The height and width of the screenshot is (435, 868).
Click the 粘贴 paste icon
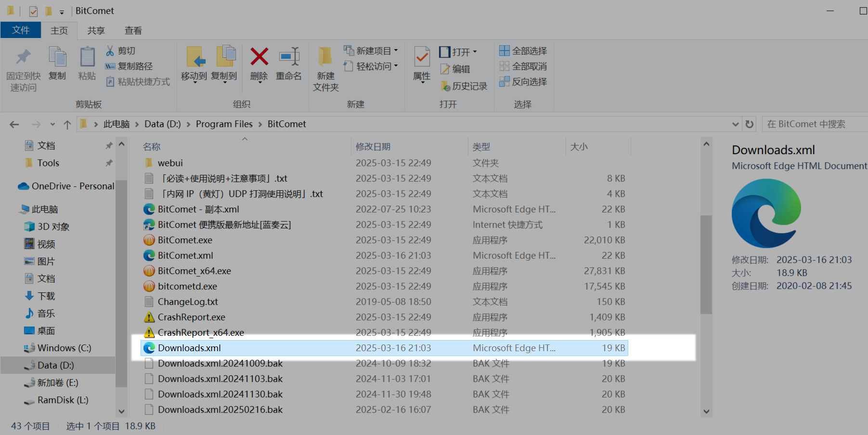click(87, 57)
